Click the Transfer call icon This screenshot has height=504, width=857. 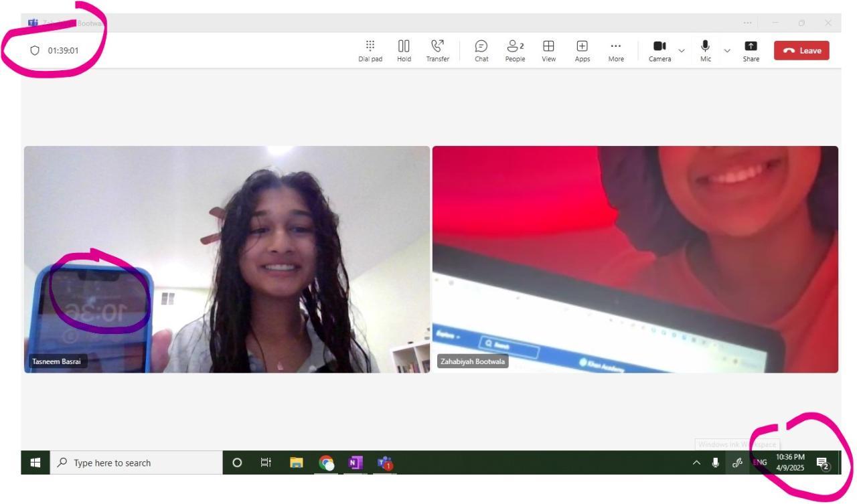[438, 50]
